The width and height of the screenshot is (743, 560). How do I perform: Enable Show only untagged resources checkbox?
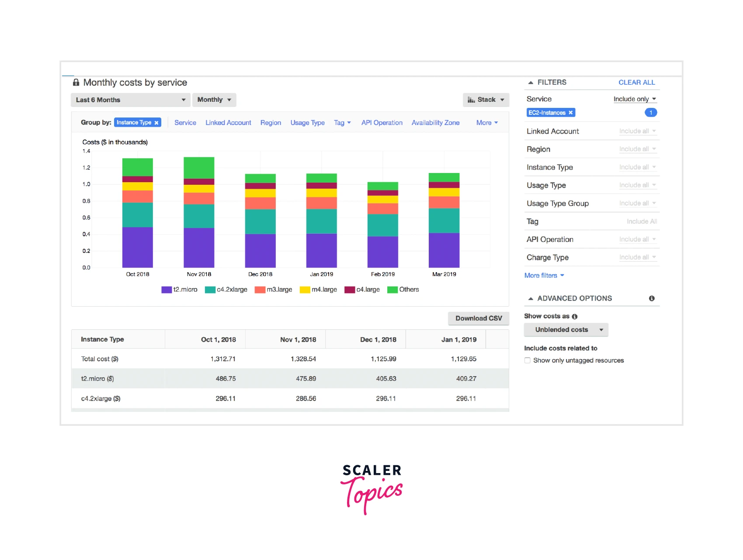click(528, 360)
